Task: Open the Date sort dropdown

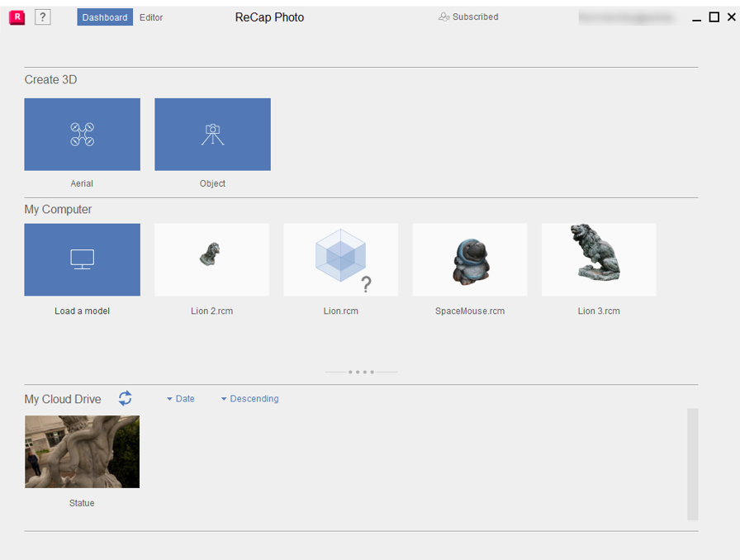Action: 181,399
